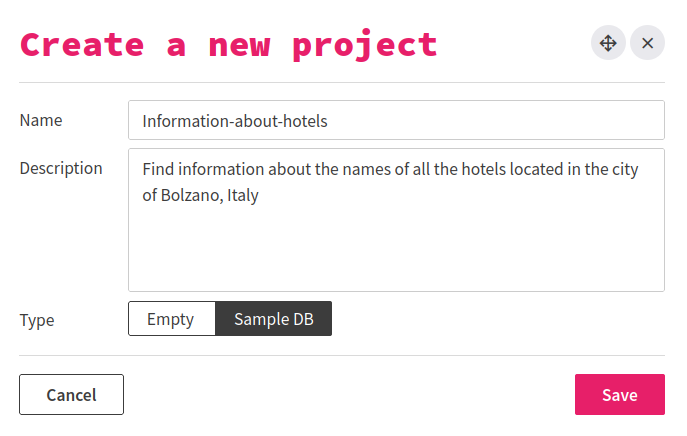Click the blank area below the description text
Image resolution: width=687 pixels, height=436 pixels.
click(396, 250)
